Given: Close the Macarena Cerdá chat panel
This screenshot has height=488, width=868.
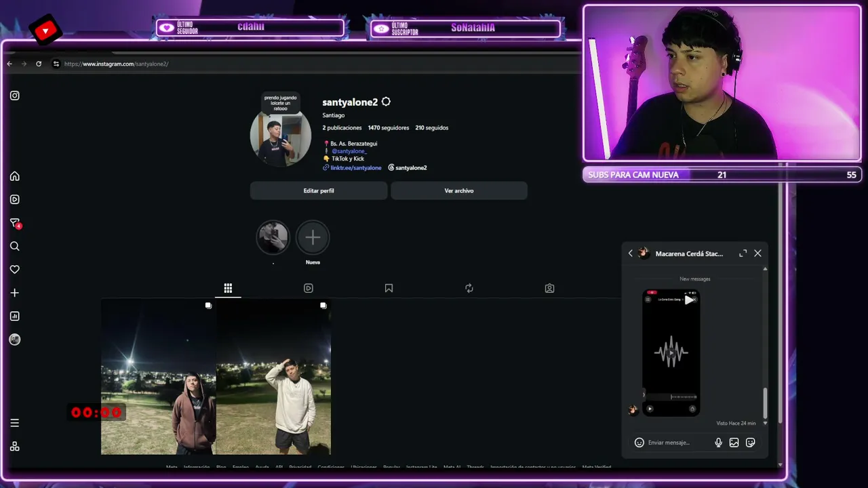Looking at the screenshot, I should click(x=757, y=253).
